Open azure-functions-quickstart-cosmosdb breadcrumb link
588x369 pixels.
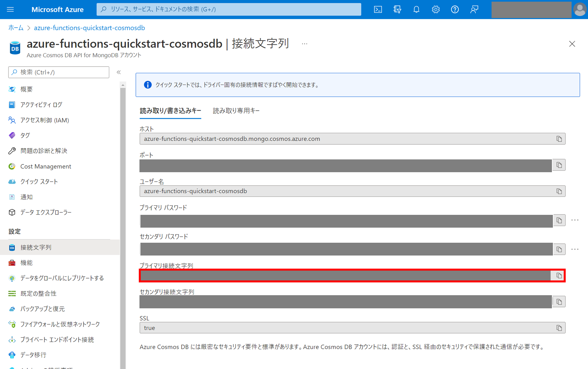point(89,28)
